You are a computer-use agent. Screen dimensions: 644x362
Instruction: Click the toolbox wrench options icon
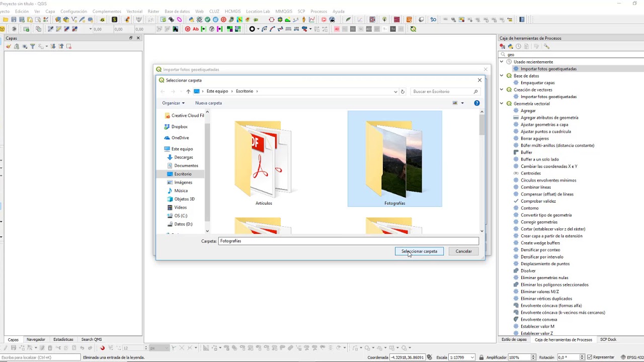(x=547, y=46)
